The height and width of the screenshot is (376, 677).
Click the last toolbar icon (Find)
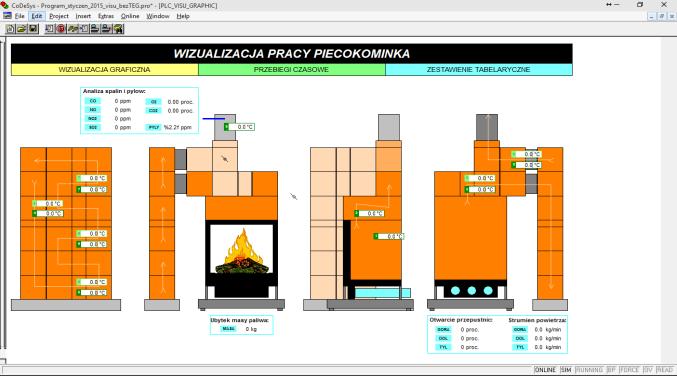point(118,29)
